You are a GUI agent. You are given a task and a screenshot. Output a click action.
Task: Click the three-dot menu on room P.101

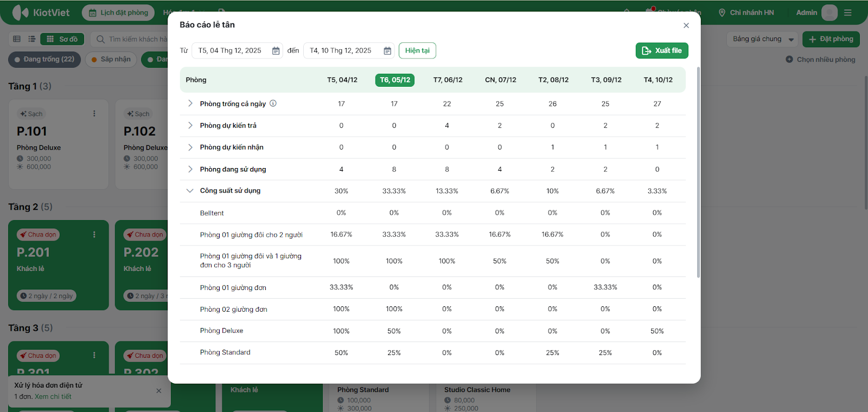[x=94, y=114]
